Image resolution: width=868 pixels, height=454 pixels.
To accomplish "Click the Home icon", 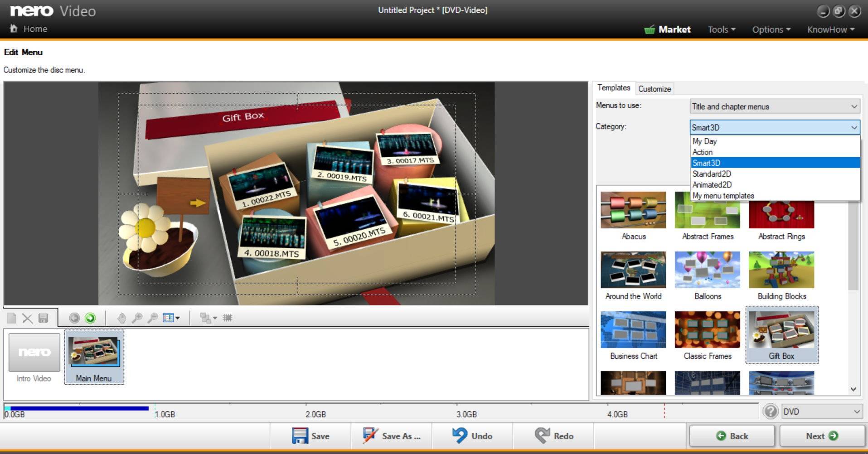I will click(14, 29).
